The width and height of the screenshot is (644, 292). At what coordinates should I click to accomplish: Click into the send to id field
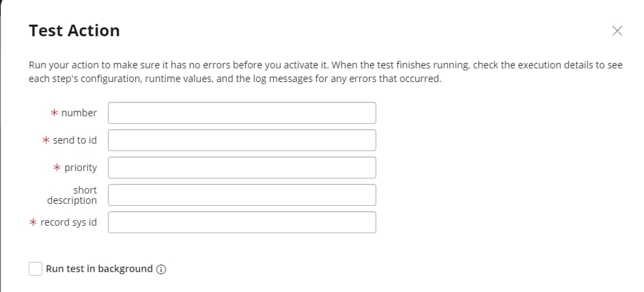click(242, 140)
